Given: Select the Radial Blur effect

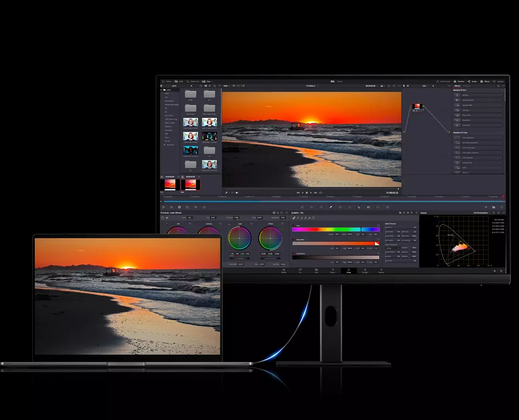Looking at the screenshot, I should 478,120.
